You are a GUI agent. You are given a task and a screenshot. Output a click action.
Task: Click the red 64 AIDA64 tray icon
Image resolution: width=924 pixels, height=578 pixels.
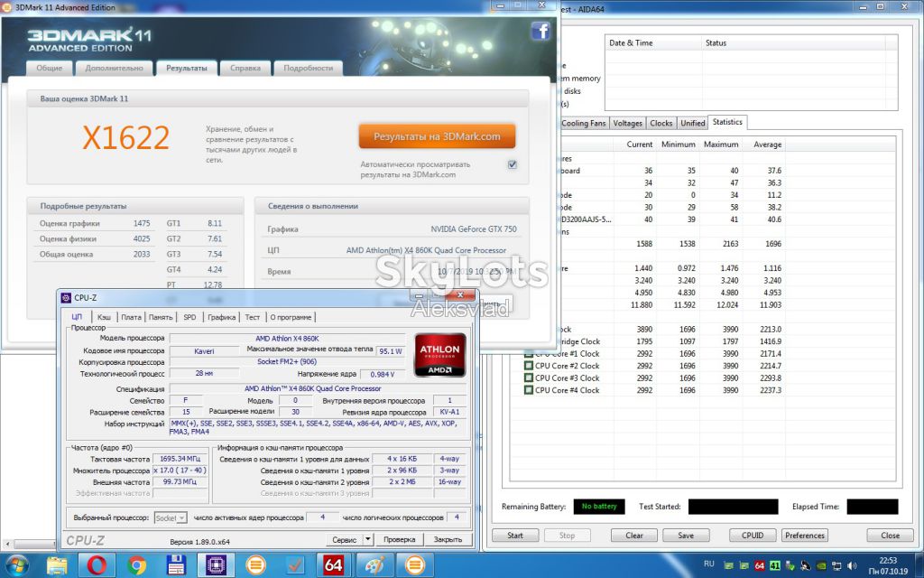(760, 565)
